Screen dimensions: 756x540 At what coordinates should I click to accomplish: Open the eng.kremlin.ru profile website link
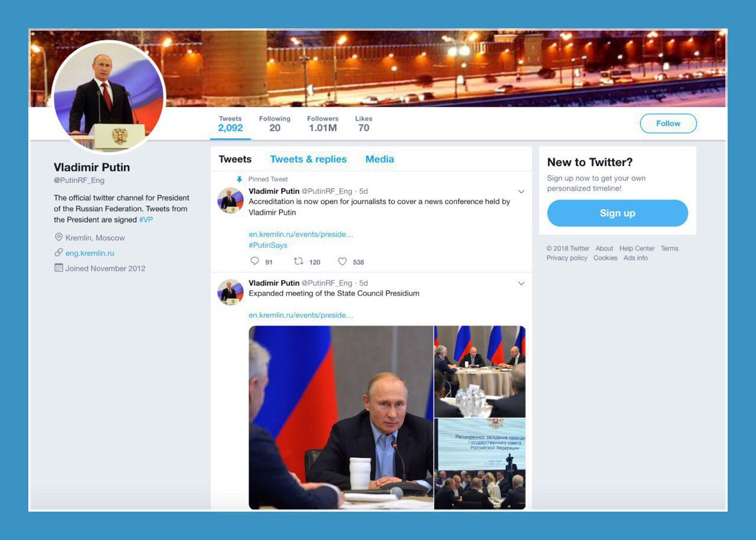pos(90,253)
